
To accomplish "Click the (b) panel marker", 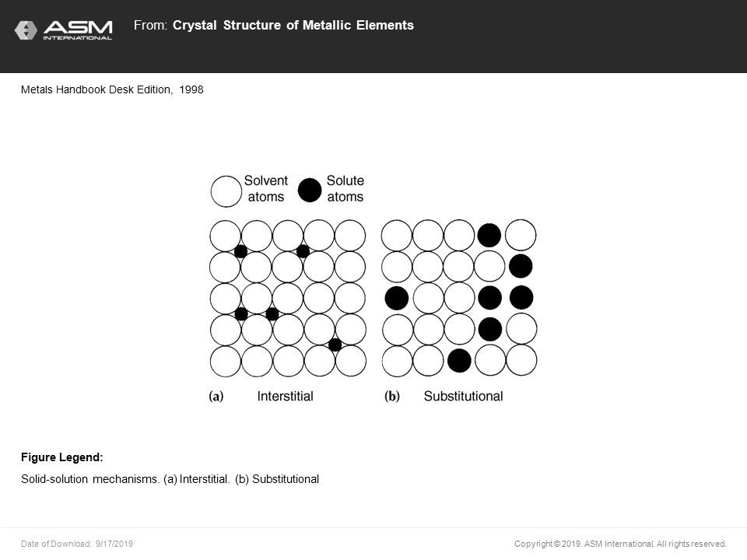I will coord(392,396).
